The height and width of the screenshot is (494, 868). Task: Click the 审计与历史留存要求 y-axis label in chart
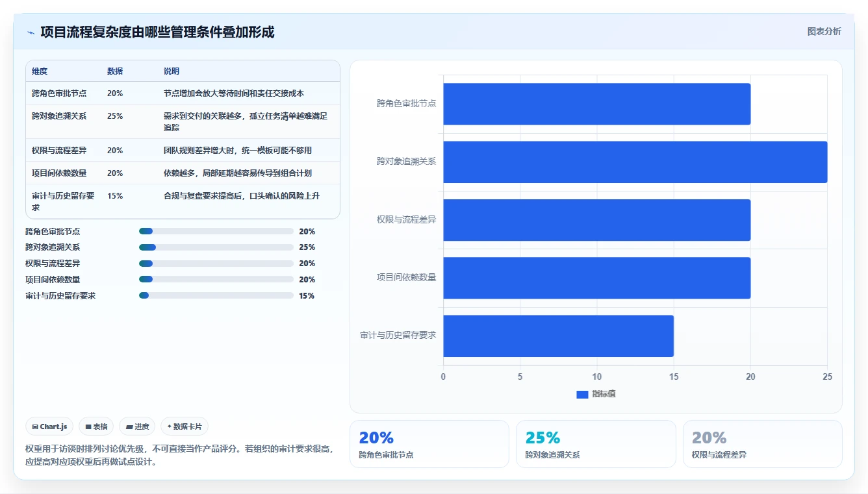tap(398, 336)
